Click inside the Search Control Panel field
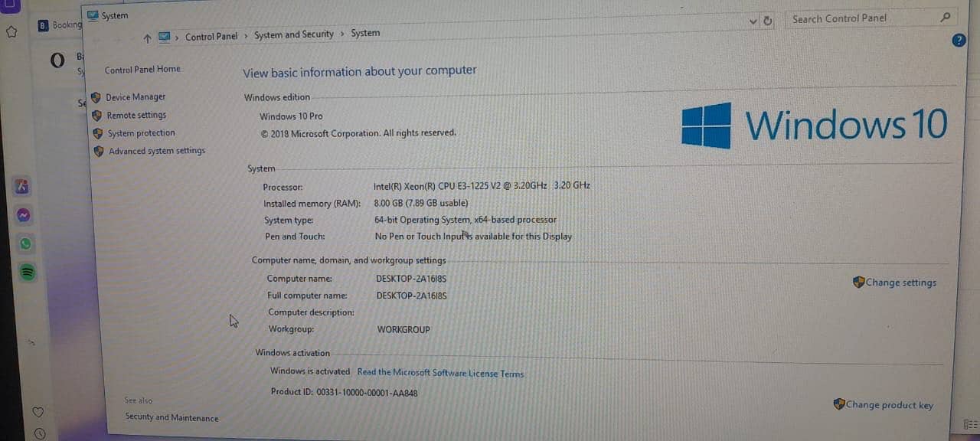The height and width of the screenshot is (441, 980). point(857,18)
